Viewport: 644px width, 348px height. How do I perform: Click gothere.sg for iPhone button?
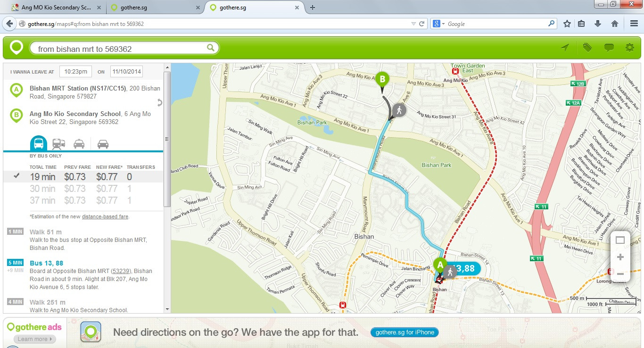(405, 332)
